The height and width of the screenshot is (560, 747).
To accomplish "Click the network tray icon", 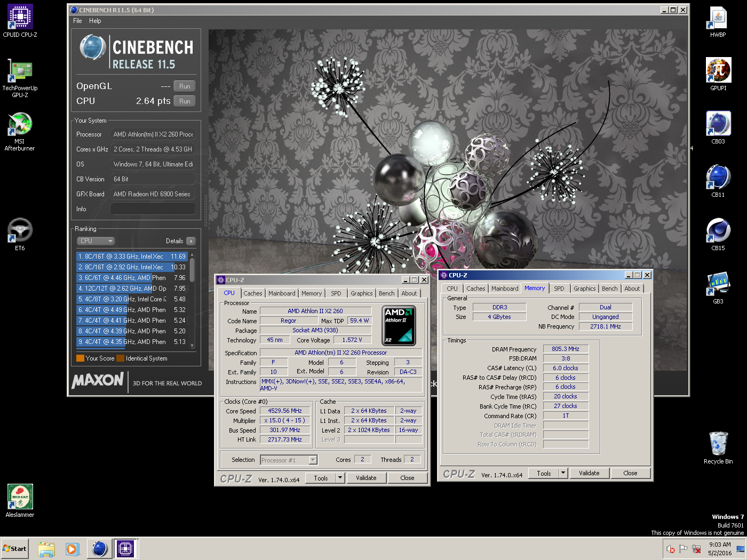I will (696, 549).
